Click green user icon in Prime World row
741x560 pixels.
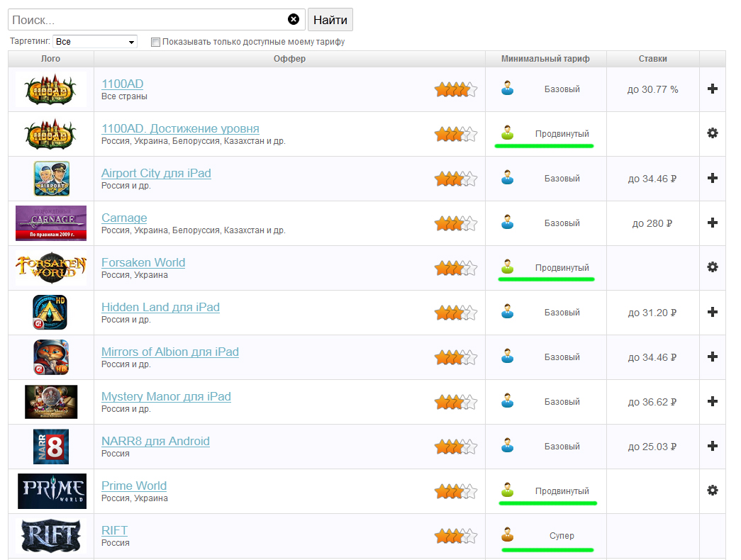pos(508,490)
